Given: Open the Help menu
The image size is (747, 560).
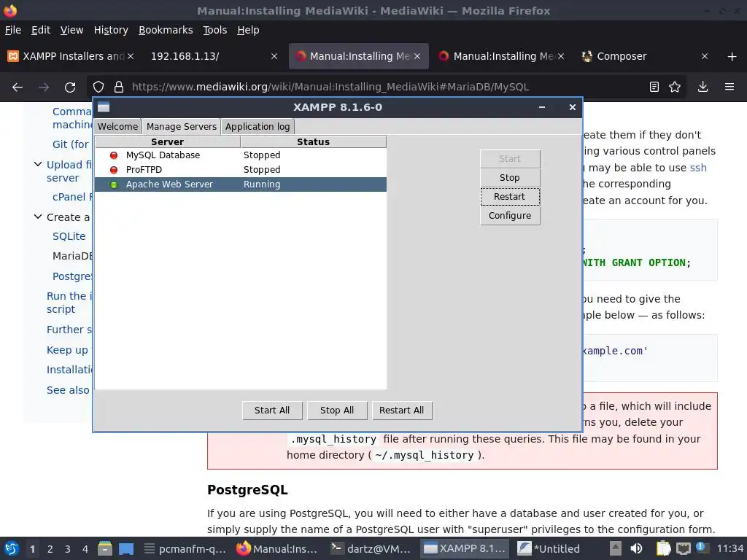Looking at the screenshot, I should click(248, 30).
